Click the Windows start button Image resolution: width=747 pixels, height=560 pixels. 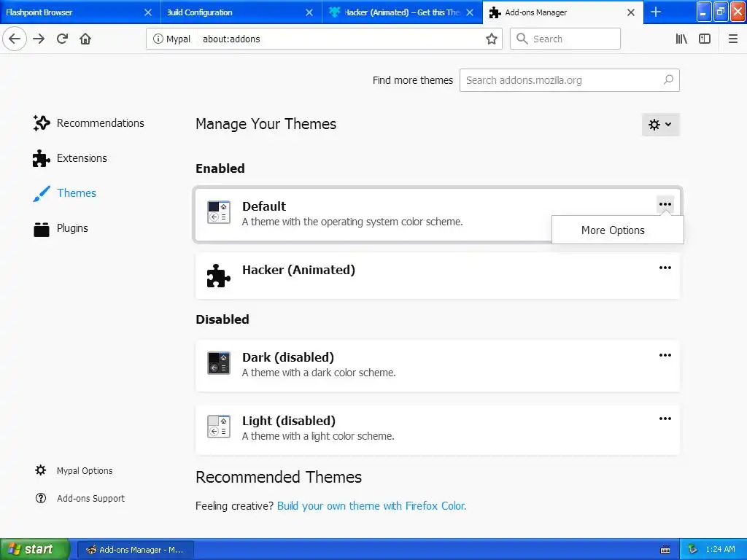(34, 549)
